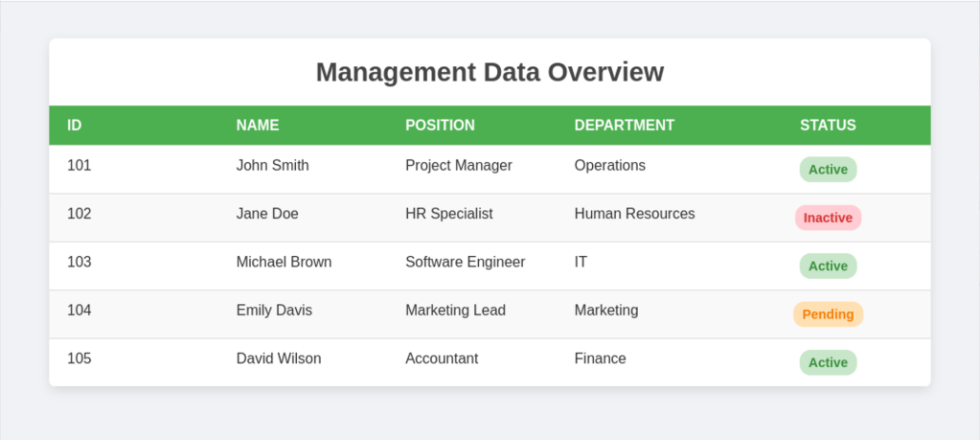Click the Active badge for John Smith
The image size is (980, 440).
[828, 170]
